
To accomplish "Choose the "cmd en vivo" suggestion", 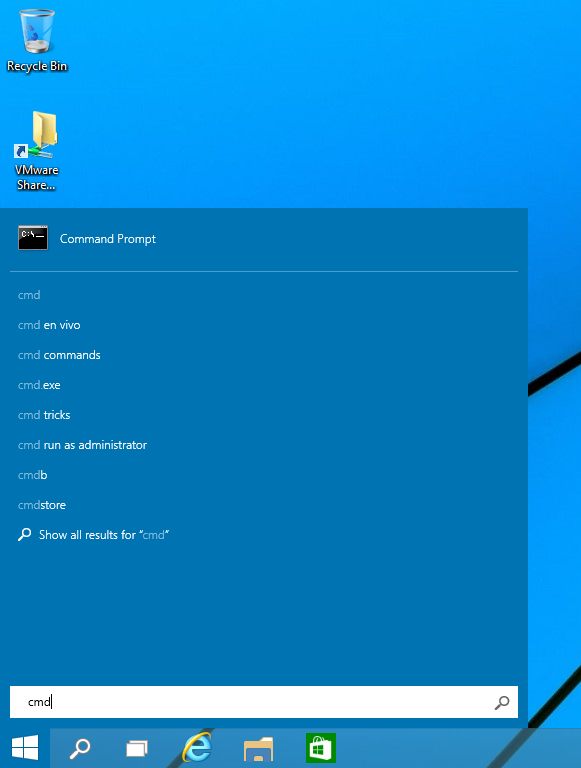I will point(49,325).
